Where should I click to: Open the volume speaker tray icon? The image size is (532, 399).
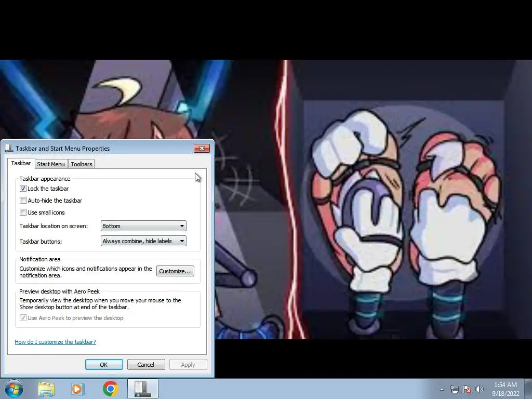(480, 389)
